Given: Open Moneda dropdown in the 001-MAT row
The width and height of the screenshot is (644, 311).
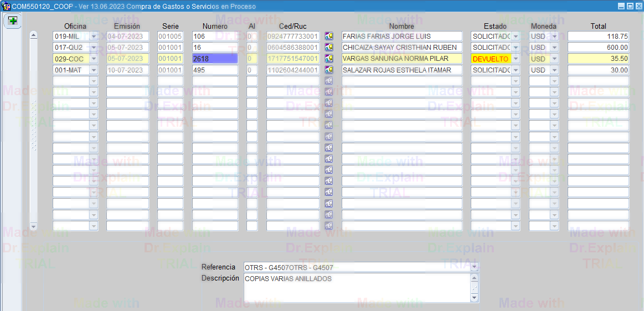Looking at the screenshot, I should pyautogui.click(x=554, y=70).
